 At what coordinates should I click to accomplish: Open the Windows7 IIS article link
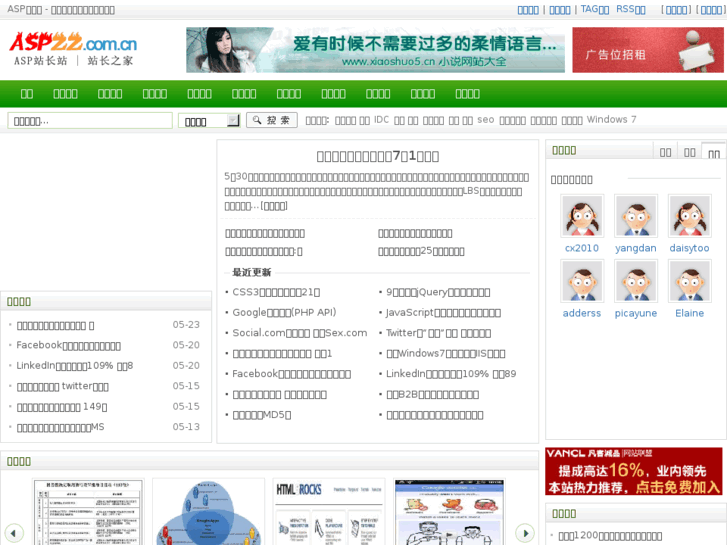[446, 353]
